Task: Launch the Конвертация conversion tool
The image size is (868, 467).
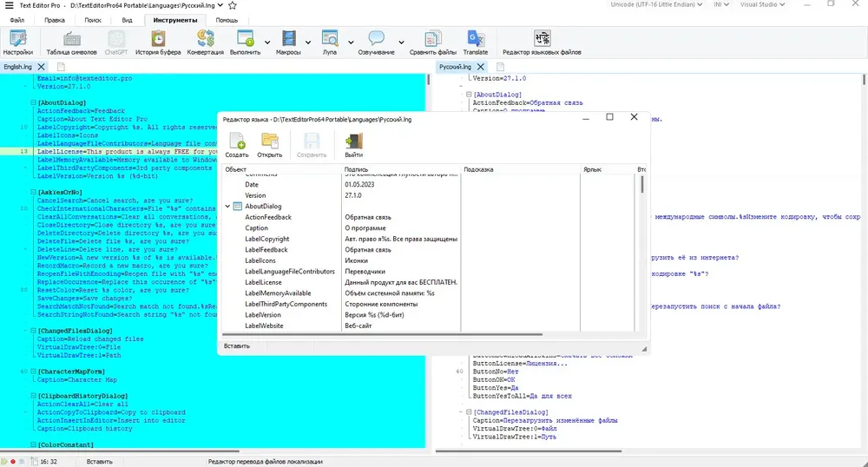Action: tap(206, 43)
